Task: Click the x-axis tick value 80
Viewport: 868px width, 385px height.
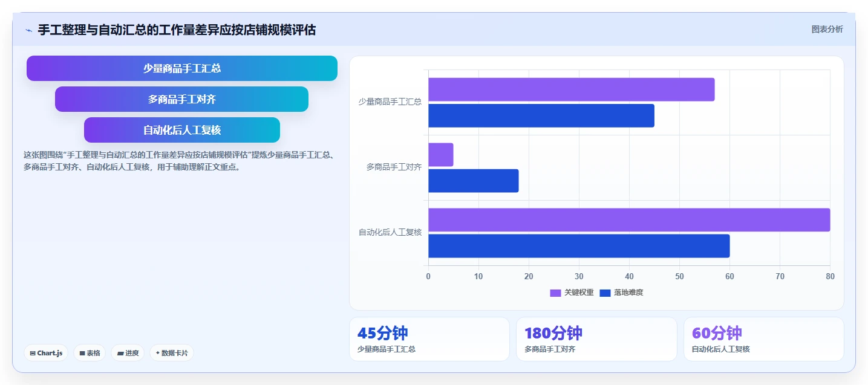Action: pyautogui.click(x=830, y=277)
